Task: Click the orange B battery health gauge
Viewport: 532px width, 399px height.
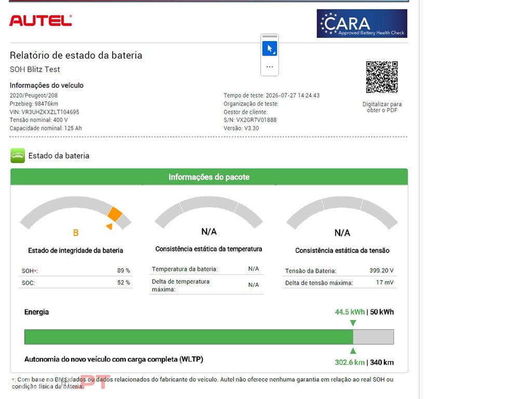Action: click(x=76, y=214)
